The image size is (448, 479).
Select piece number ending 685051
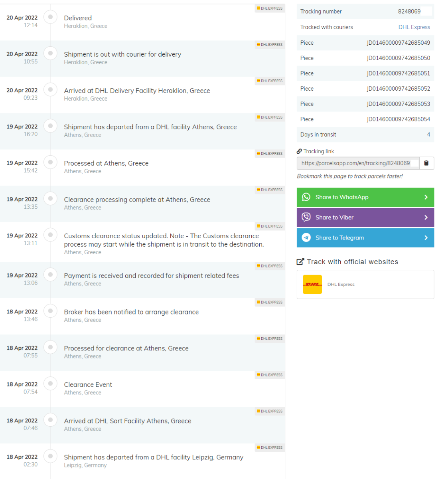pos(399,73)
